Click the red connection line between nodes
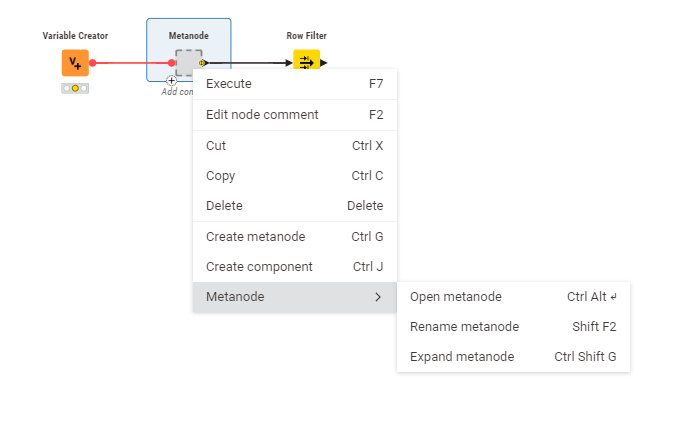Viewport: 682px width, 441px height. (132, 63)
